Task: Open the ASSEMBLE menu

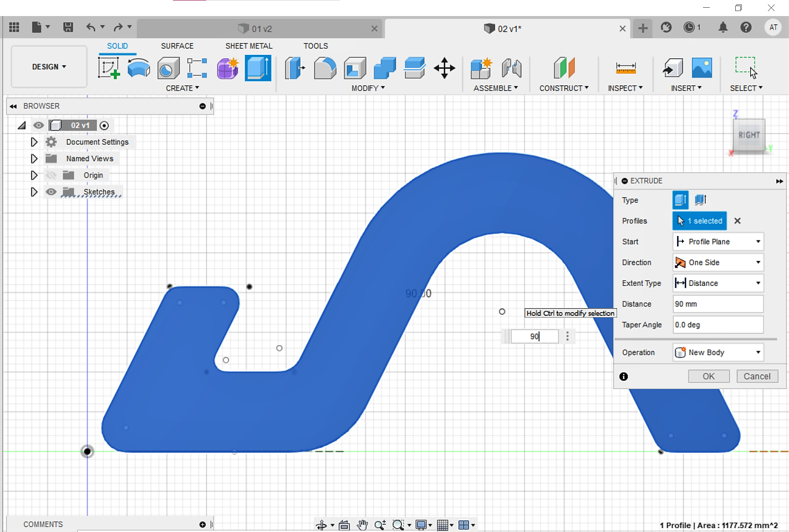Action: point(496,88)
